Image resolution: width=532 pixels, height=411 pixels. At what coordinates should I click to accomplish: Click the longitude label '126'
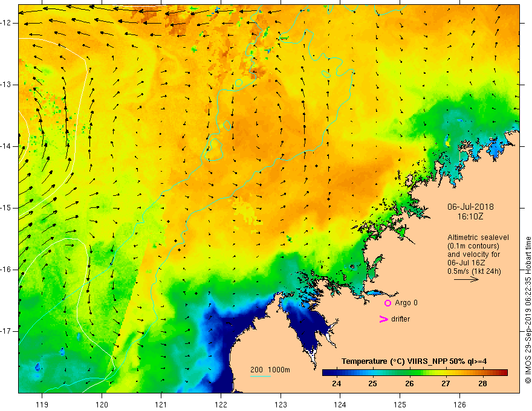pos(459,404)
